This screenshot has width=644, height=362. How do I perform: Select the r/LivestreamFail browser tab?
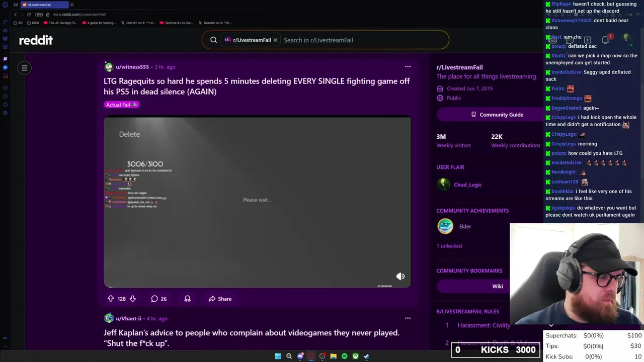[x=44, y=5]
